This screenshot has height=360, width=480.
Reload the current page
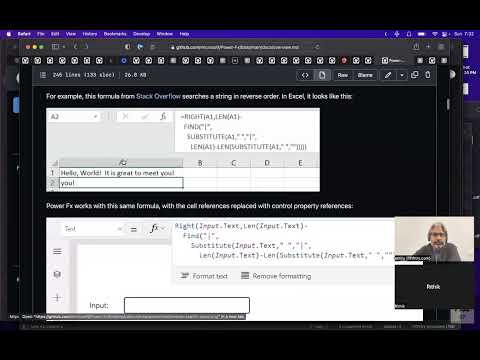point(317,47)
